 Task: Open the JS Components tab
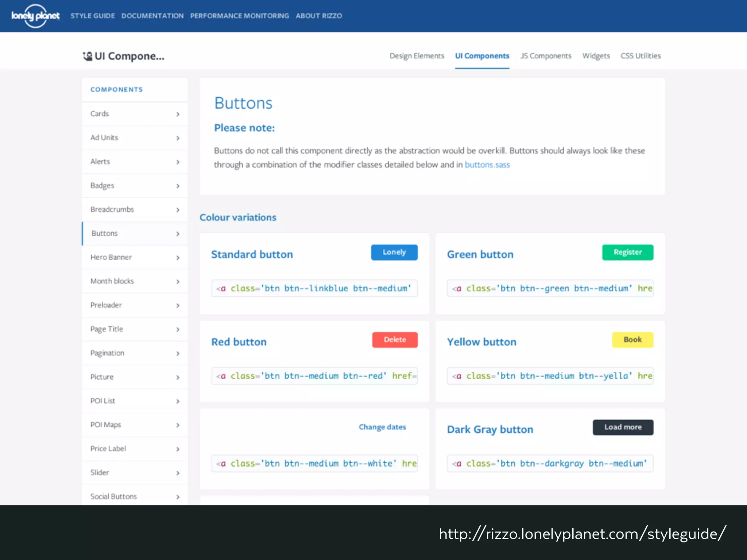pyautogui.click(x=545, y=56)
